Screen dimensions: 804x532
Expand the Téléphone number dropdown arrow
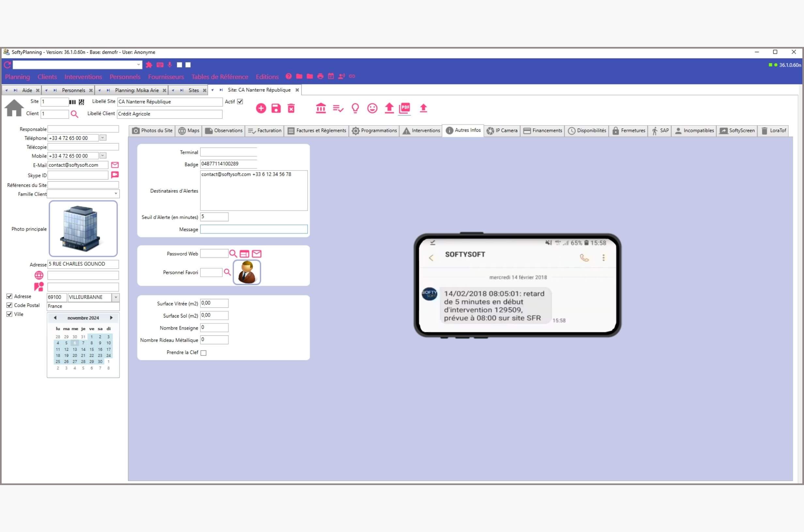pos(102,138)
